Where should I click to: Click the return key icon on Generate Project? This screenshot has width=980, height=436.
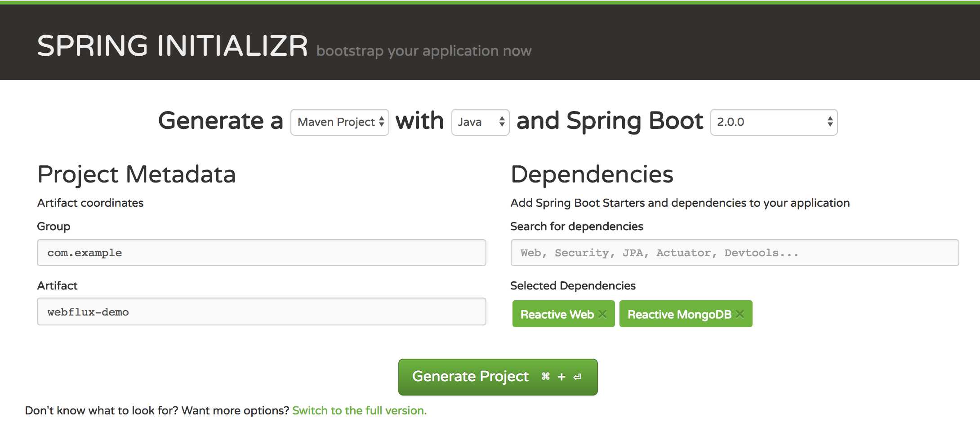tap(577, 377)
